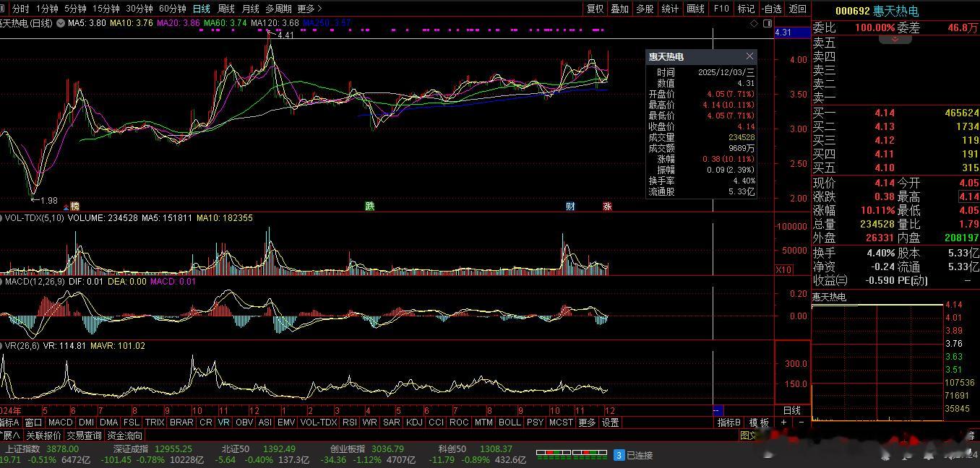The image size is (980, 468).
Task: Click the diamond icon above the price axis
Action: tap(755, 23)
